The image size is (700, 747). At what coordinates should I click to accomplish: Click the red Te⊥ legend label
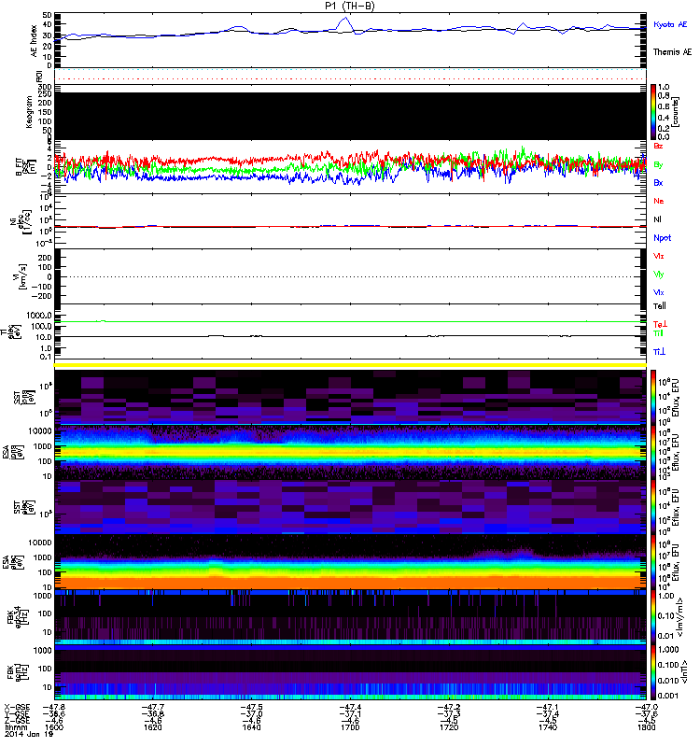click(x=660, y=324)
